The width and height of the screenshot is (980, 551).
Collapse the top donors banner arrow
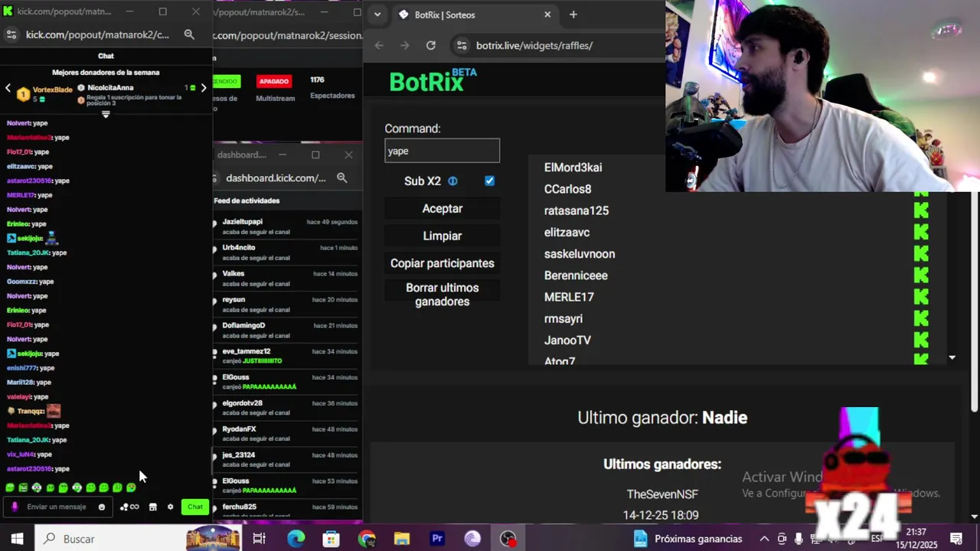(106, 114)
